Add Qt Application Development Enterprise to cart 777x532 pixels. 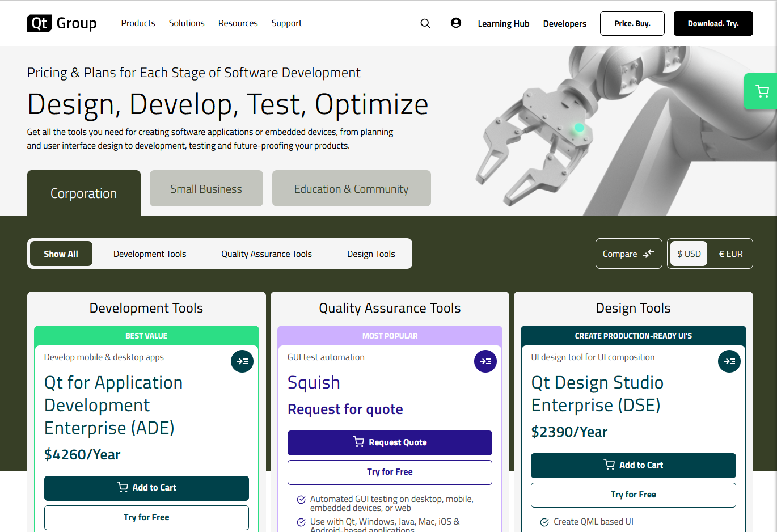(146, 488)
